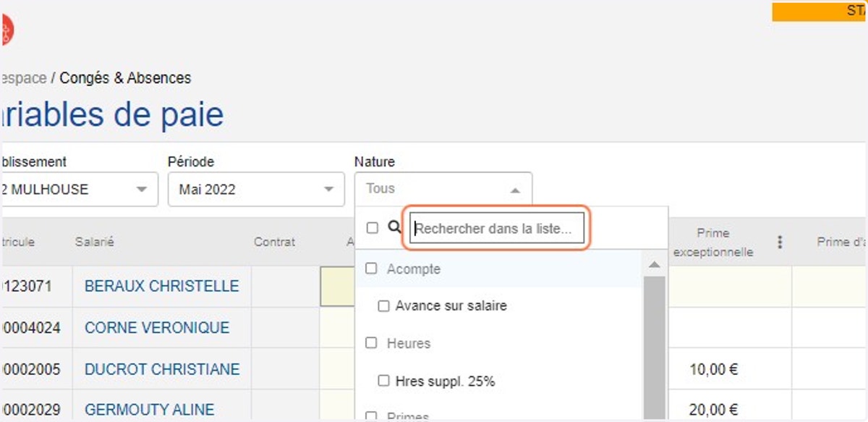Open the Période dropdown set to Mai 2022

click(256, 190)
